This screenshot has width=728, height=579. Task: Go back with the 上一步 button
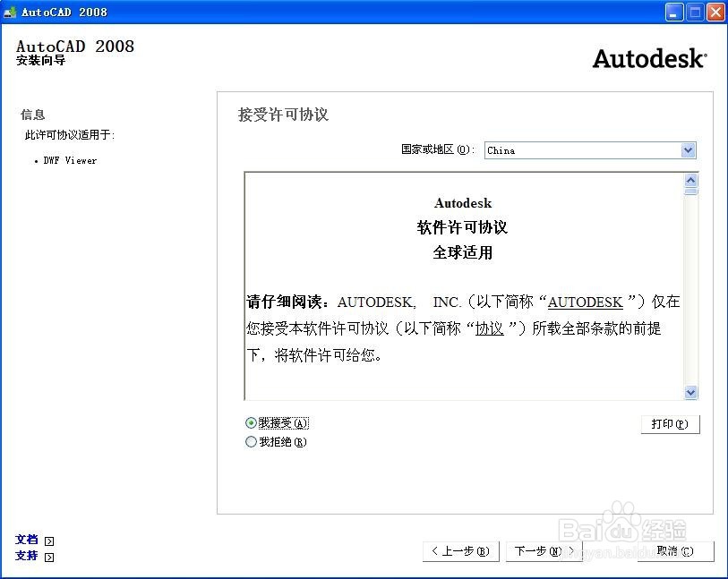pos(460,551)
